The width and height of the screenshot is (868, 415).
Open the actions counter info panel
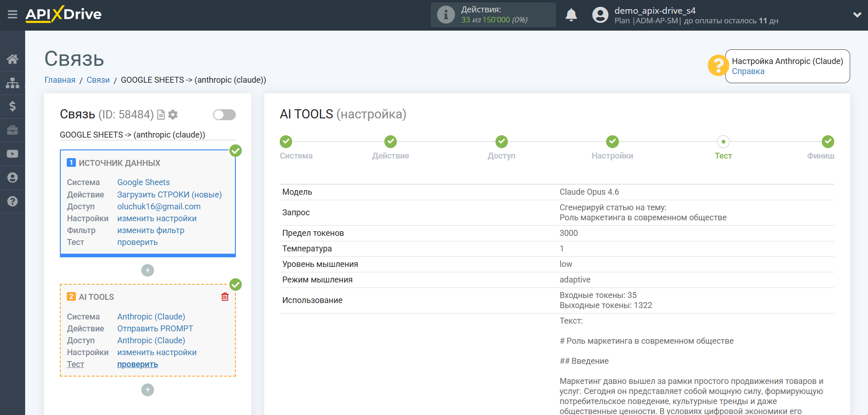pyautogui.click(x=493, y=15)
